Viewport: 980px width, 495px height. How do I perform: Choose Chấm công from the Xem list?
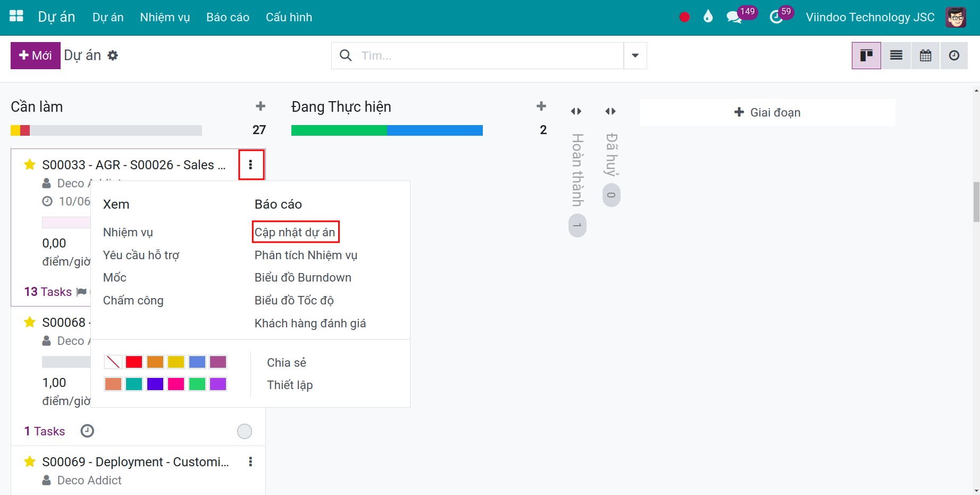pos(133,300)
